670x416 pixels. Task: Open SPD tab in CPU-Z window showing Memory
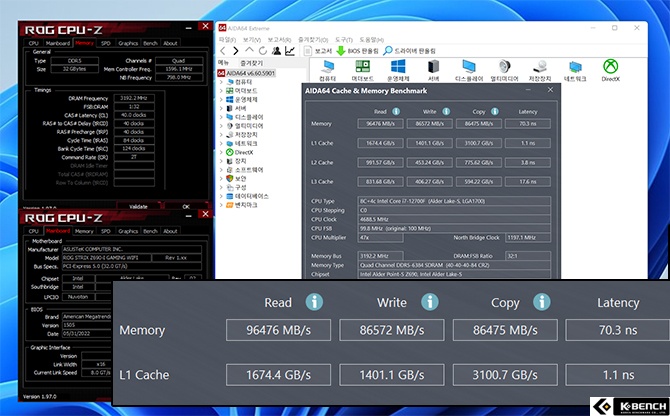pos(106,43)
